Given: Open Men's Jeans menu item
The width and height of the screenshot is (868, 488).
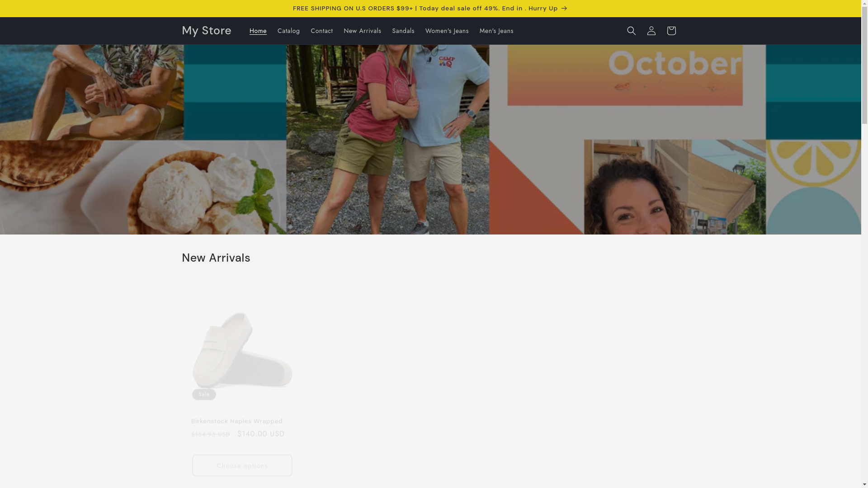Looking at the screenshot, I should pyautogui.click(x=496, y=31).
